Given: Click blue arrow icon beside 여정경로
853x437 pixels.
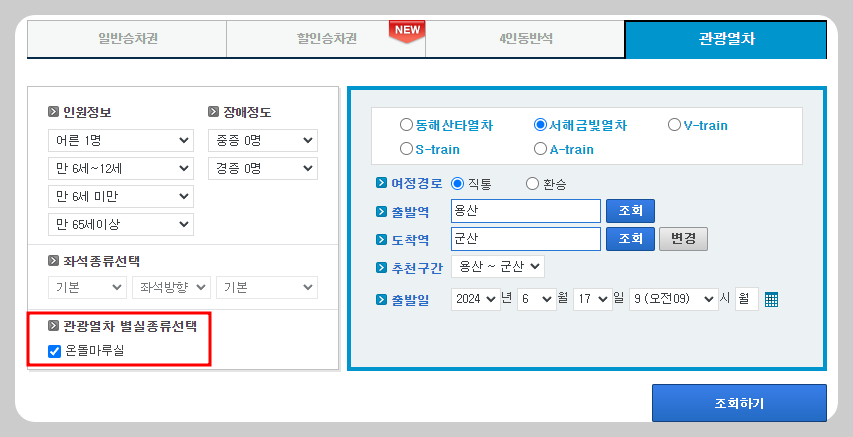Looking at the screenshot, I should 381,183.
